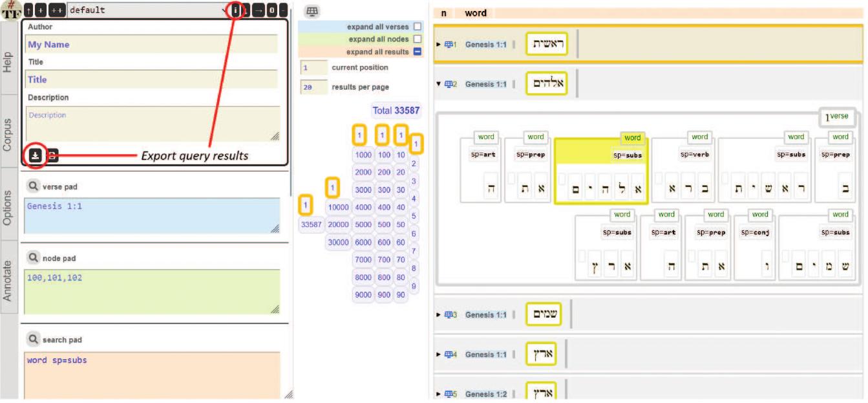Run search with search pad magnifier icon
The height and width of the screenshot is (403, 868).
point(34,340)
